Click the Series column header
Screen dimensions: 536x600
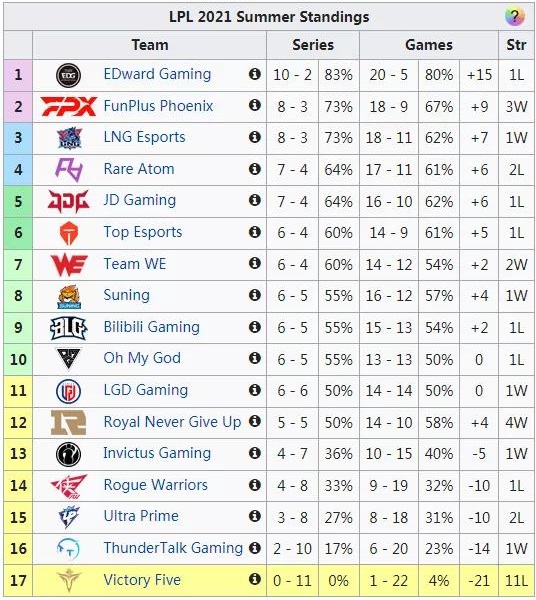313,45
